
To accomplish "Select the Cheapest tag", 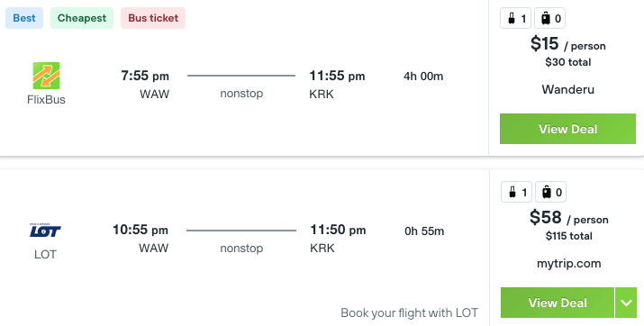I will [x=82, y=18].
